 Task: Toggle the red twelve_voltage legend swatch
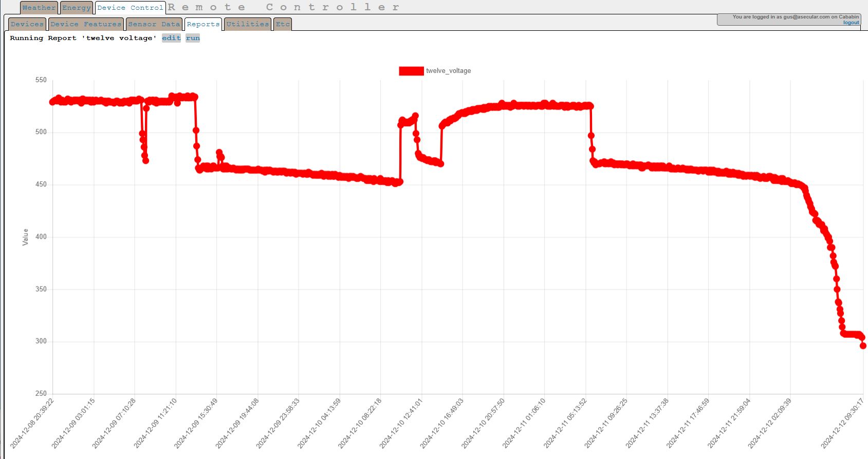pyautogui.click(x=411, y=71)
